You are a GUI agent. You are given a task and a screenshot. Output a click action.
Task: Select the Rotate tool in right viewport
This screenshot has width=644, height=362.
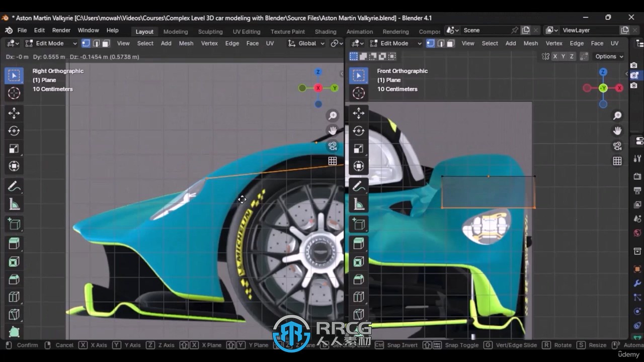[359, 131]
